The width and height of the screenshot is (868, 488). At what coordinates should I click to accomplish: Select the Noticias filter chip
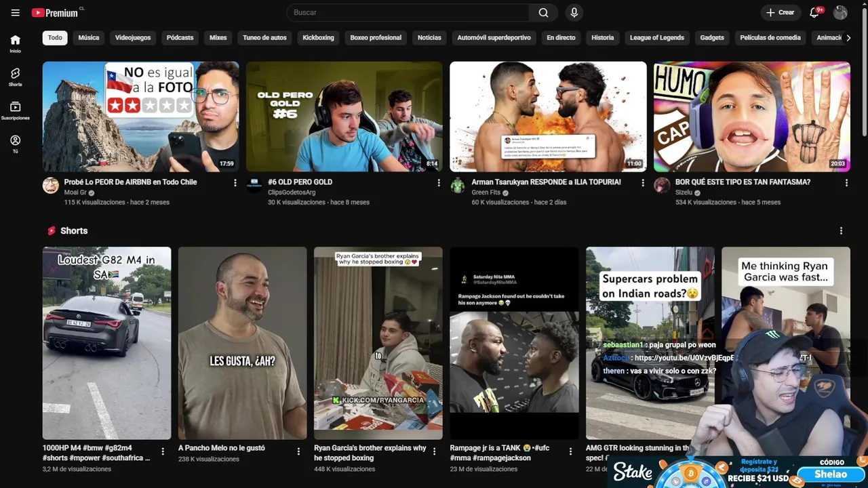point(429,38)
